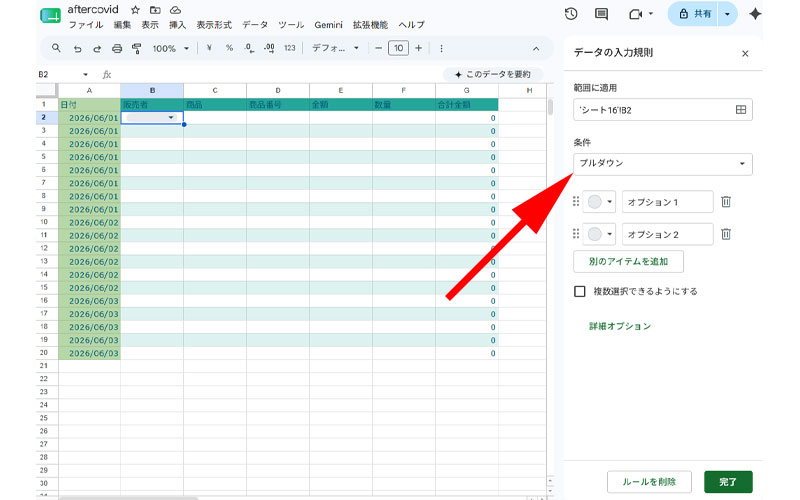Open the データ menu
The height and width of the screenshot is (500, 800).
coord(255,24)
